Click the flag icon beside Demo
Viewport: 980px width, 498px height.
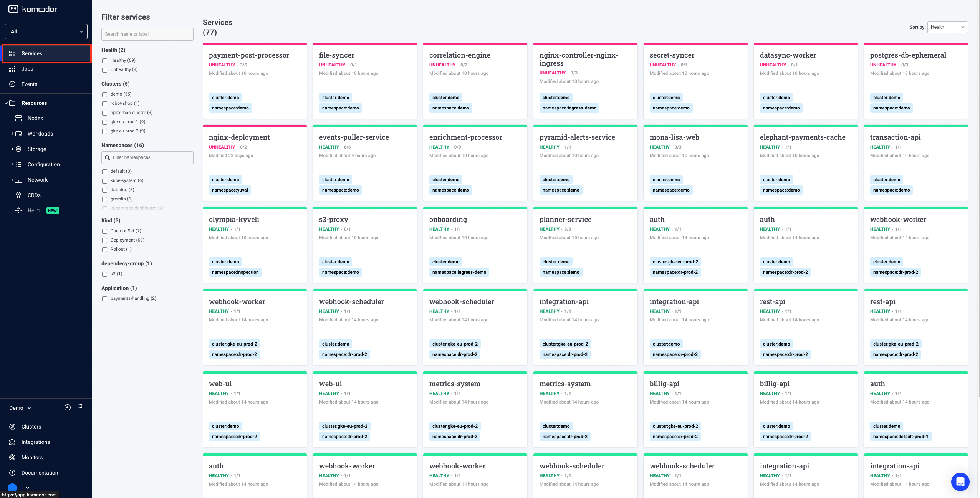click(x=80, y=407)
